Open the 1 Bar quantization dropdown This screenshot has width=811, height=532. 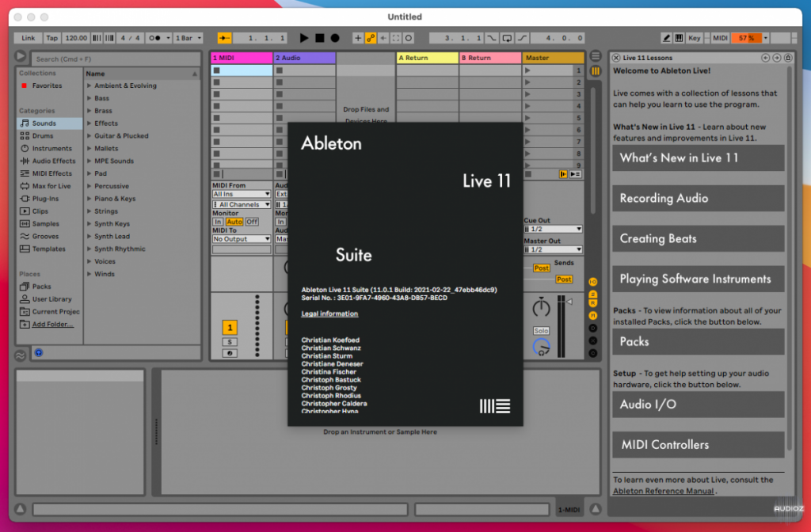(x=188, y=38)
